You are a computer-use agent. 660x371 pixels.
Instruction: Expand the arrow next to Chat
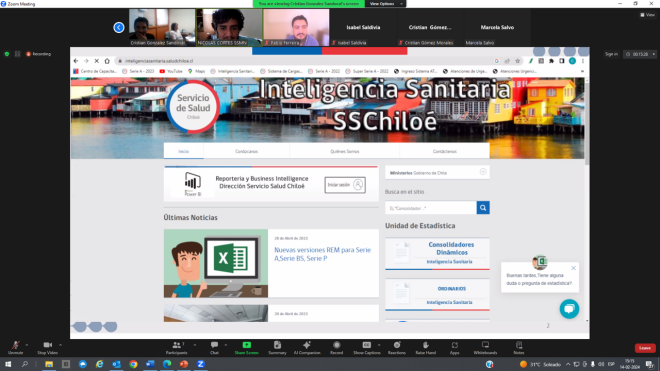click(226, 345)
